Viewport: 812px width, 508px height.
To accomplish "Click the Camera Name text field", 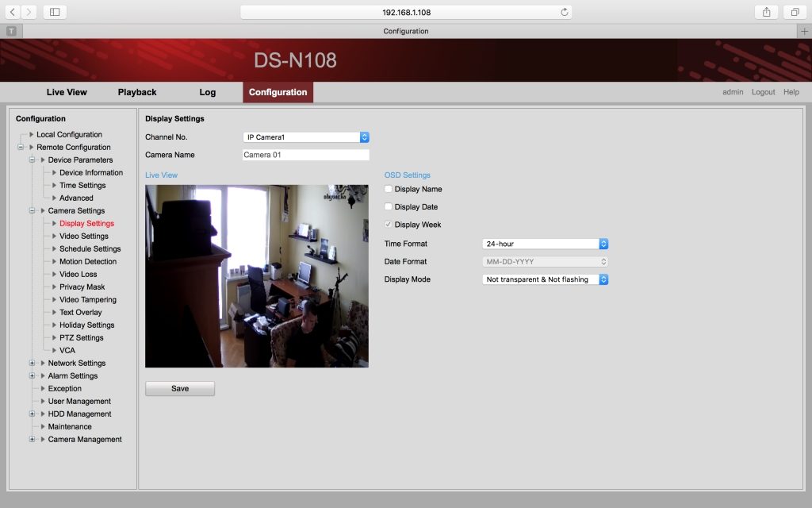I will 305,155.
